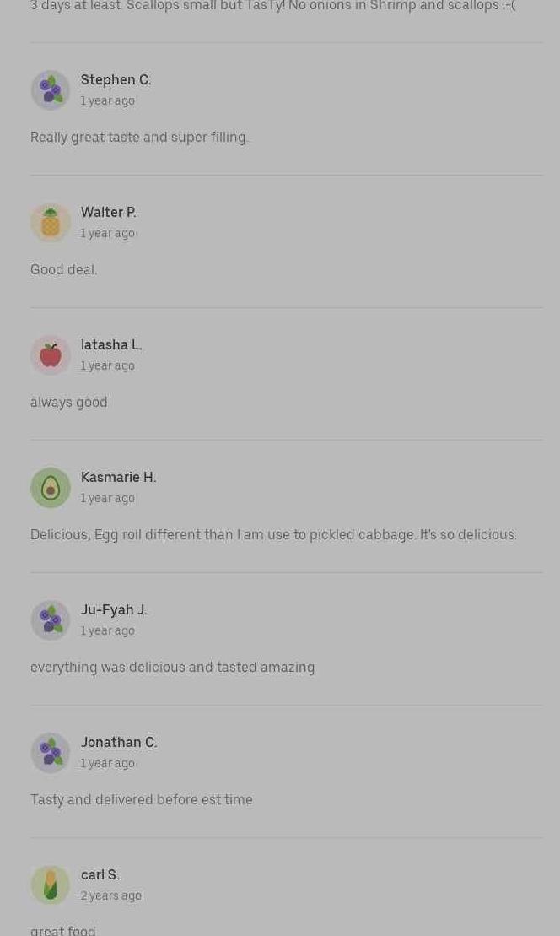
Task: Click the "Good deal." review text
Action: tap(63, 269)
